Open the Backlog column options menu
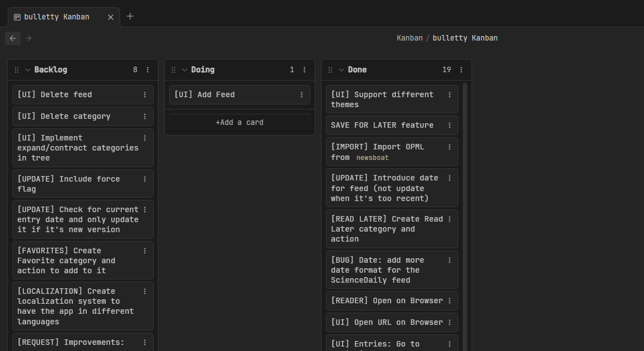644x351 pixels. (x=147, y=70)
